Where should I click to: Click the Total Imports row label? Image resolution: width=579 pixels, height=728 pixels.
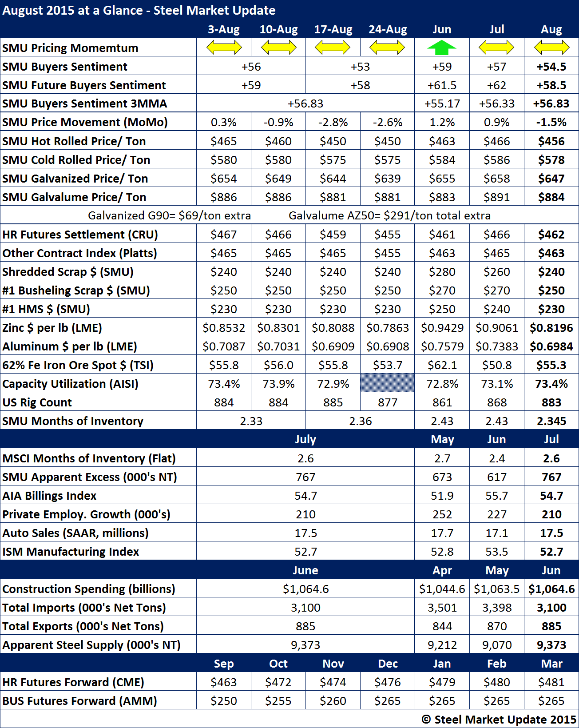point(84,608)
